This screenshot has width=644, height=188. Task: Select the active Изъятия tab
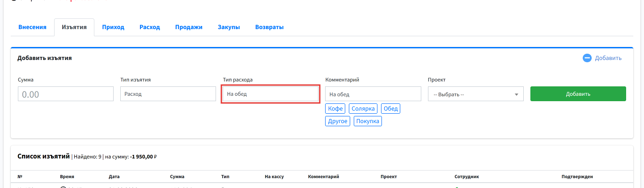(x=74, y=27)
